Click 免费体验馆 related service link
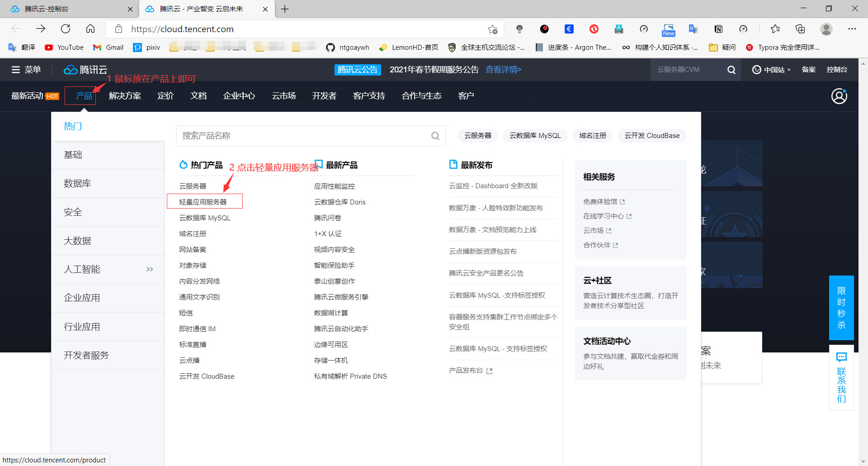The image size is (868, 466). [x=604, y=202]
